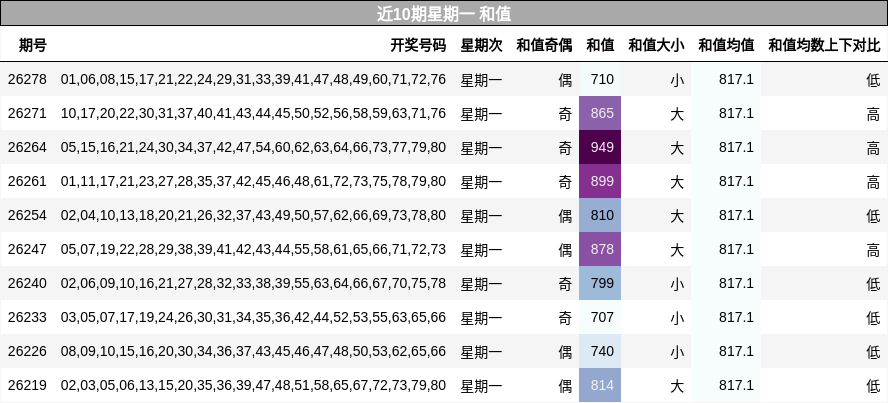Click the sum value 949
The width and height of the screenshot is (888, 403).
(x=602, y=147)
